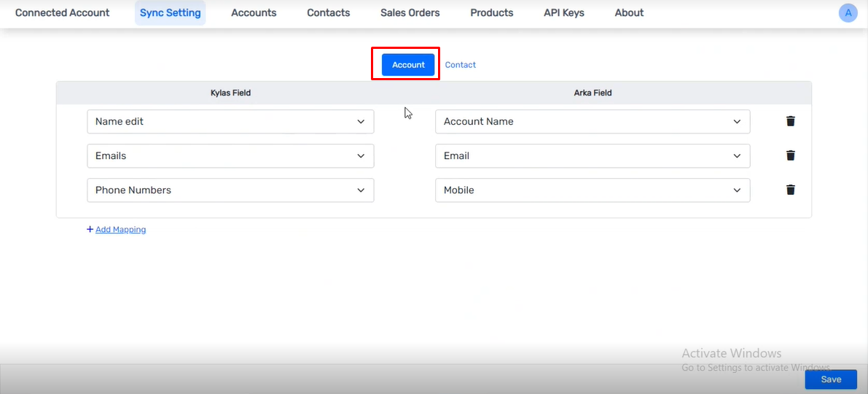Switch to the Contact mapping view

(x=460, y=65)
